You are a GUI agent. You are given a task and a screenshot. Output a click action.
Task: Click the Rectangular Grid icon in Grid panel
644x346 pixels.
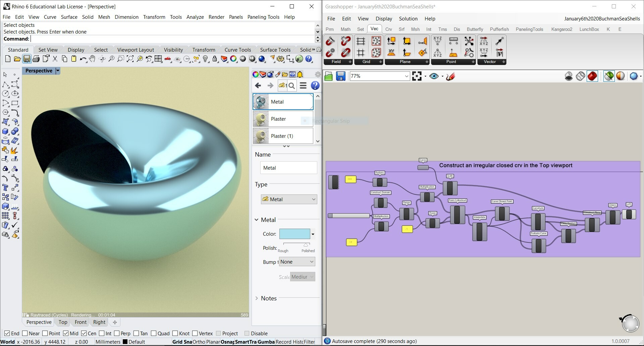click(x=360, y=41)
